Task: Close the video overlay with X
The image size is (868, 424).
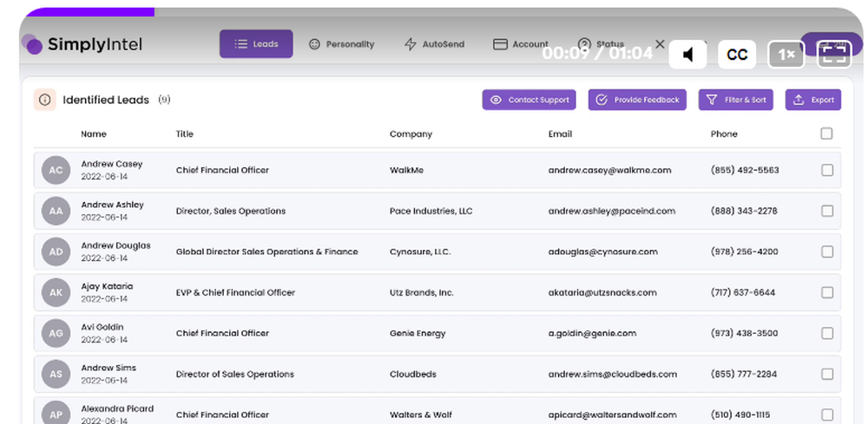Action: [660, 44]
